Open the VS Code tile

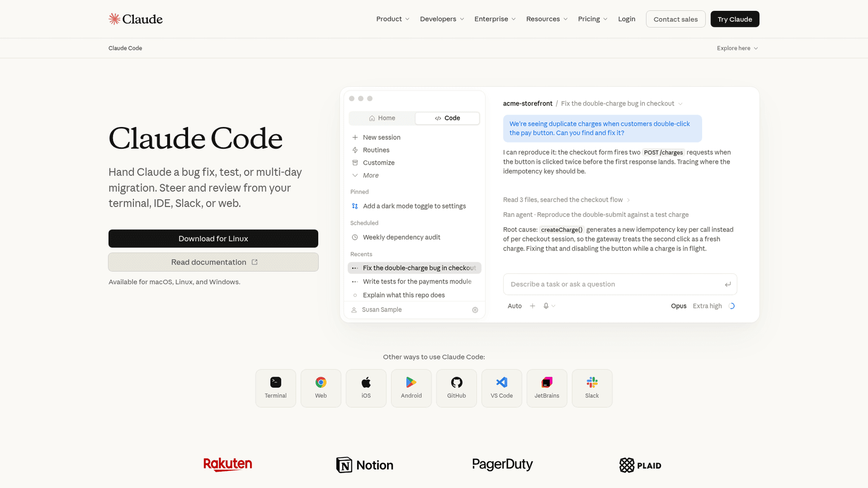(x=502, y=388)
